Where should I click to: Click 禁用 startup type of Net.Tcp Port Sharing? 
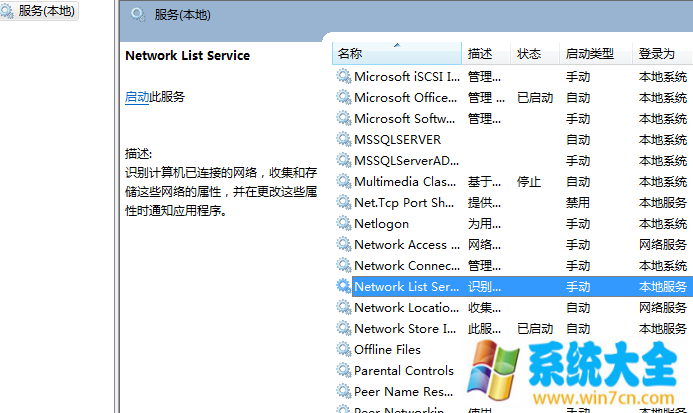pyautogui.click(x=578, y=203)
